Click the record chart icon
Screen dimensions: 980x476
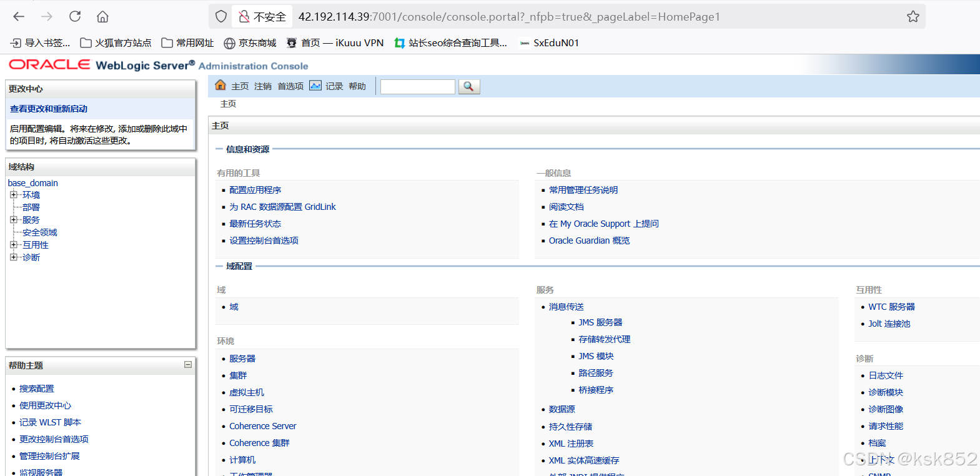tap(315, 86)
